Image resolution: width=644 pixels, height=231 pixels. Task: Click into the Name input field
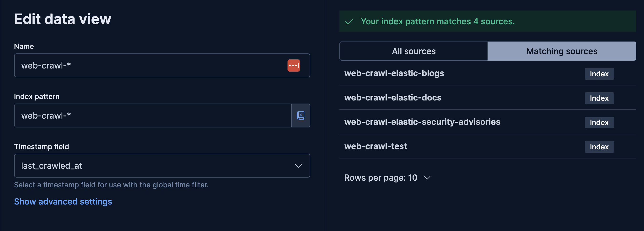pos(150,65)
